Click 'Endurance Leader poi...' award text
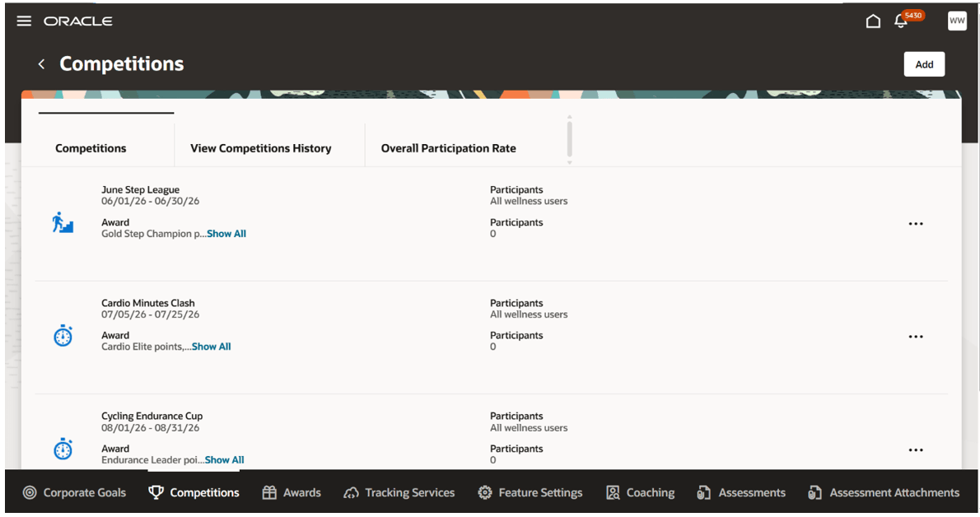Screen dimensions: 980x517 [x=152, y=460]
